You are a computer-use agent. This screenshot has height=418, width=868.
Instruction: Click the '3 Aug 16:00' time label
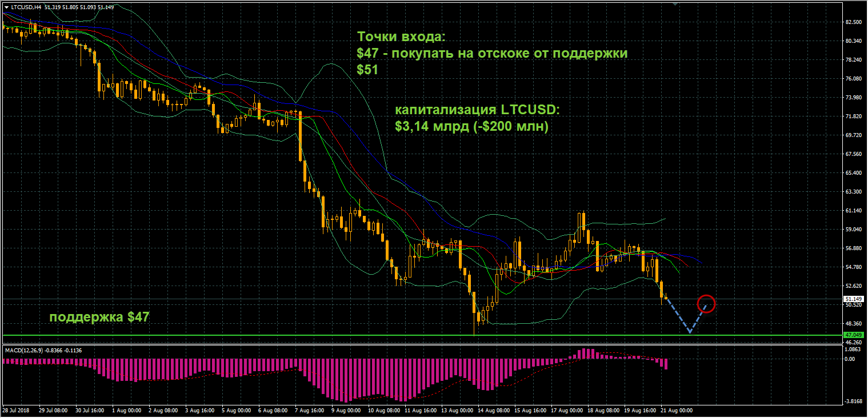(x=199, y=410)
